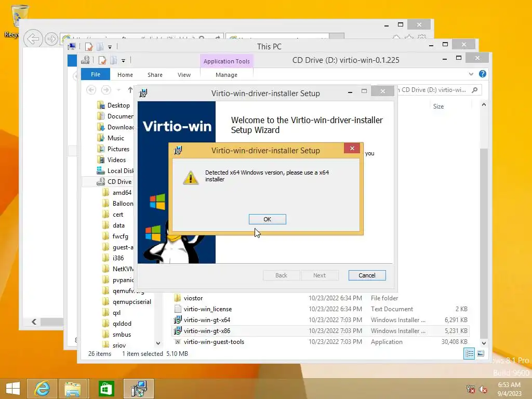Select the virtio-win-gt-x86 installer file
This screenshot has width=532, height=399.
320,330
